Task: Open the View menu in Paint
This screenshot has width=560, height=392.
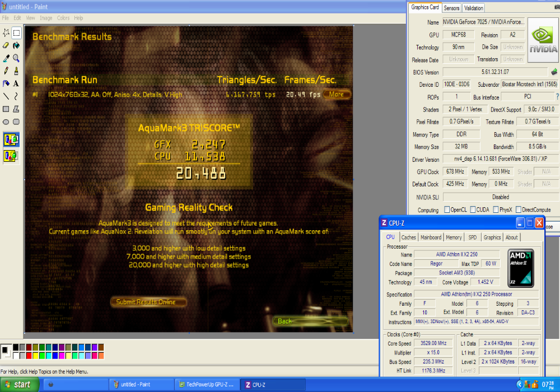Action: (30, 18)
